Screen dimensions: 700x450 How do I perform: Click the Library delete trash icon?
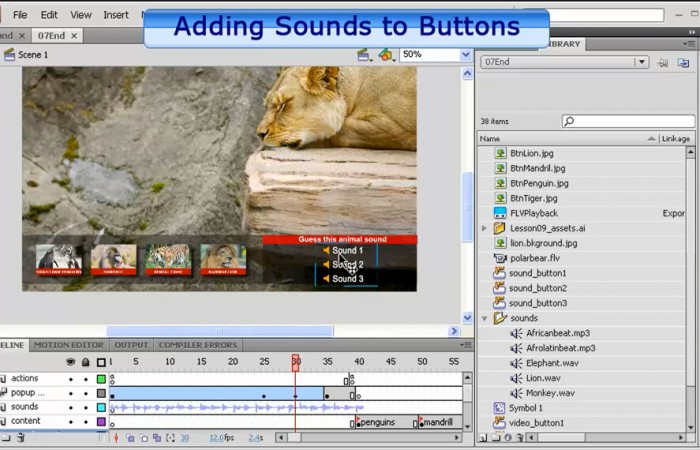tap(519, 438)
